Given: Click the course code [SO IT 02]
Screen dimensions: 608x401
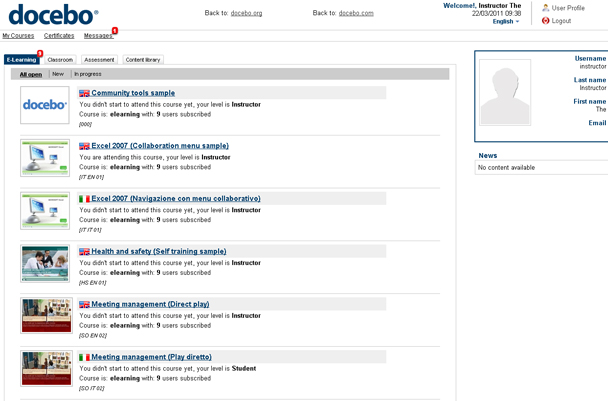Looking at the screenshot, I should point(92,388).
